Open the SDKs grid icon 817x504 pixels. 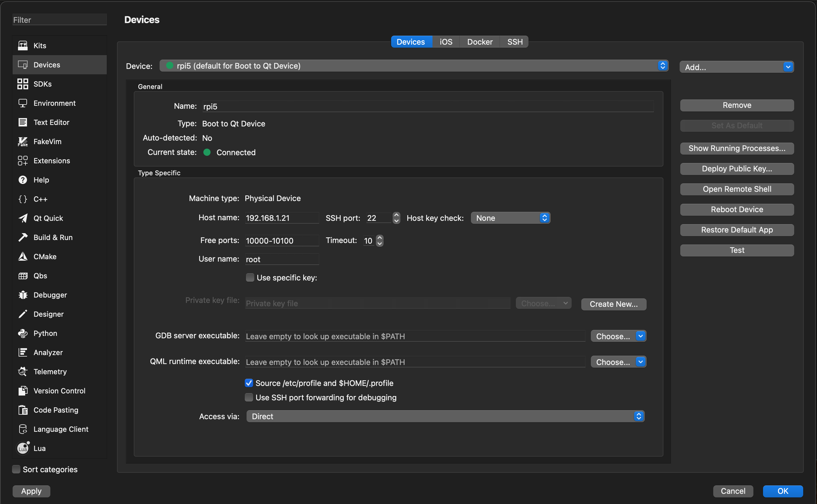coord(23,84)
